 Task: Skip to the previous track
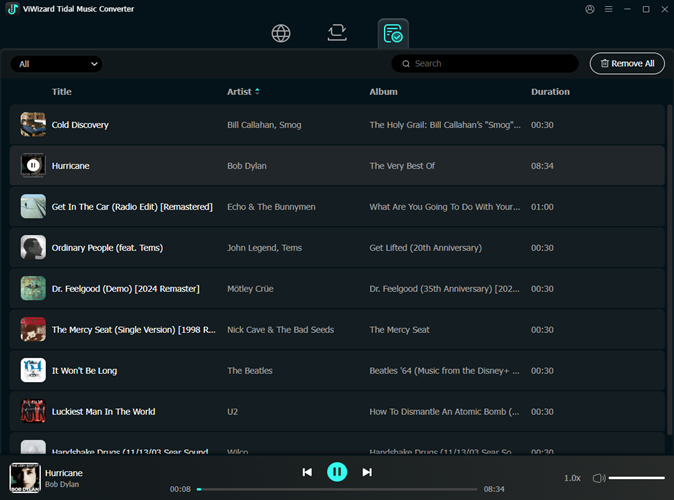tap(307, 472)
